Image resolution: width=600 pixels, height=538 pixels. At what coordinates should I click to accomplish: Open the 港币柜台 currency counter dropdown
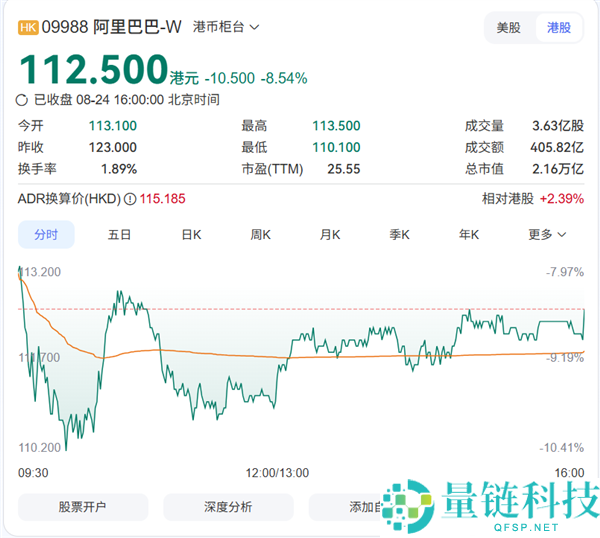(x=226, y=27)
